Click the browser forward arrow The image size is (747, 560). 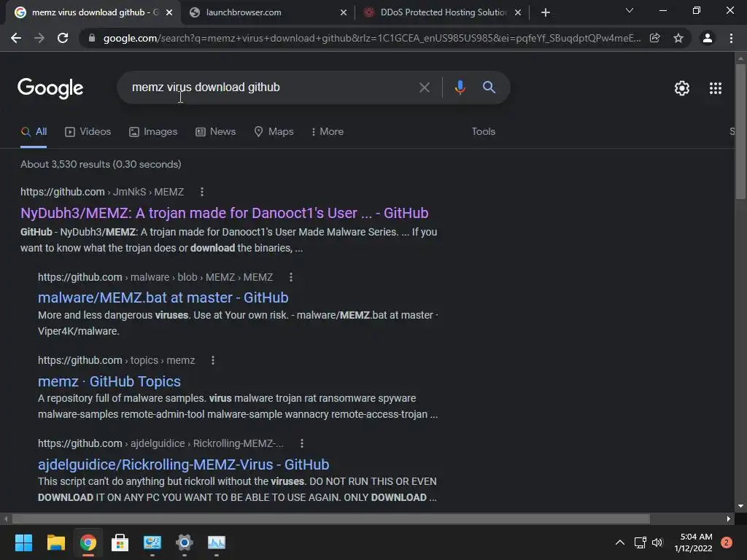pyautogui.click(x=39, y=38)
